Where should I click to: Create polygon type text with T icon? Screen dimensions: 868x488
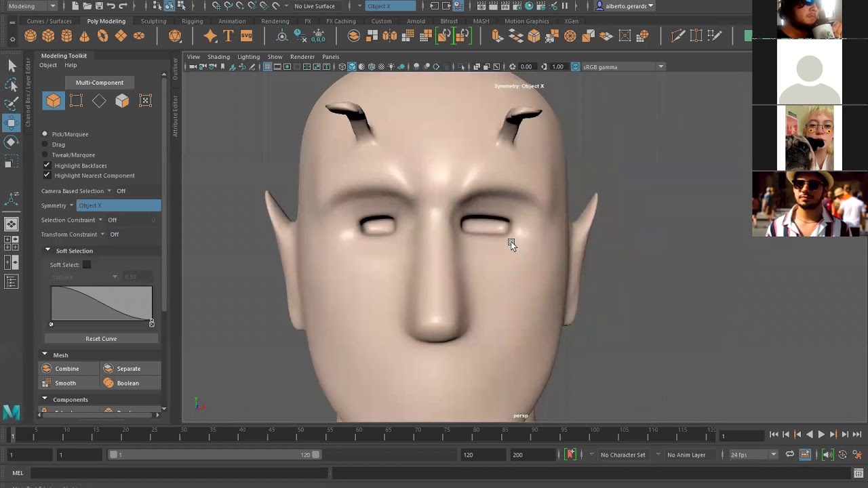pyautogui.click(x=229, y=36)
